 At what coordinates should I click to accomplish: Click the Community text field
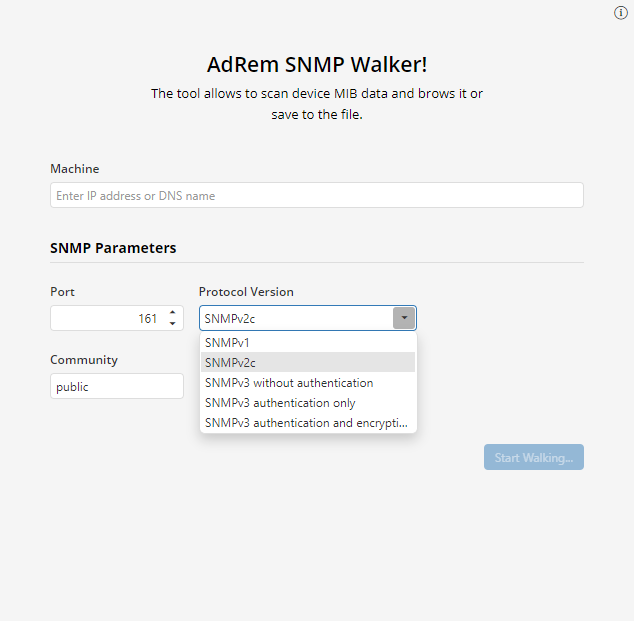pyautogui.click(x=116, y=386)
